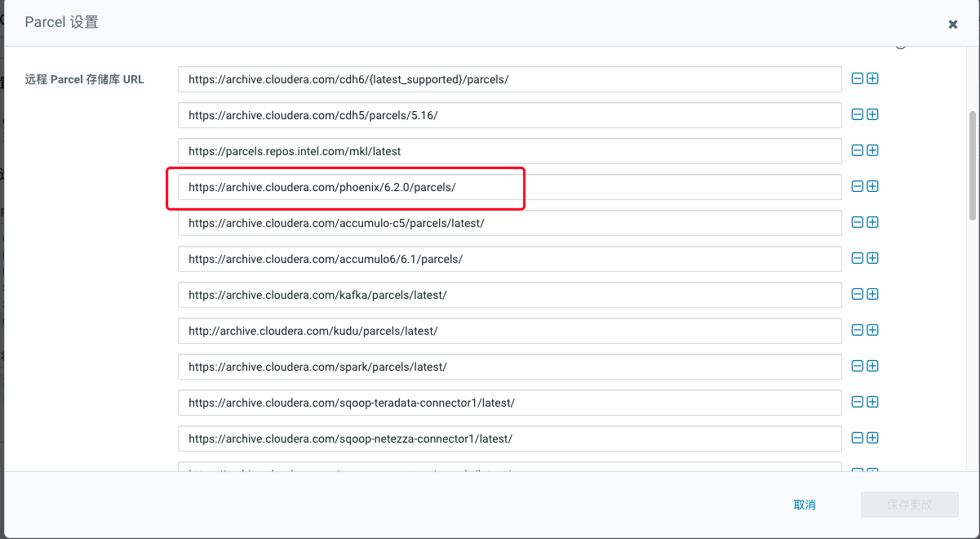Remove the sqoop-netezza-connector URL row
This screenshot has width=980, height=539.
click(x=857, y=439)
